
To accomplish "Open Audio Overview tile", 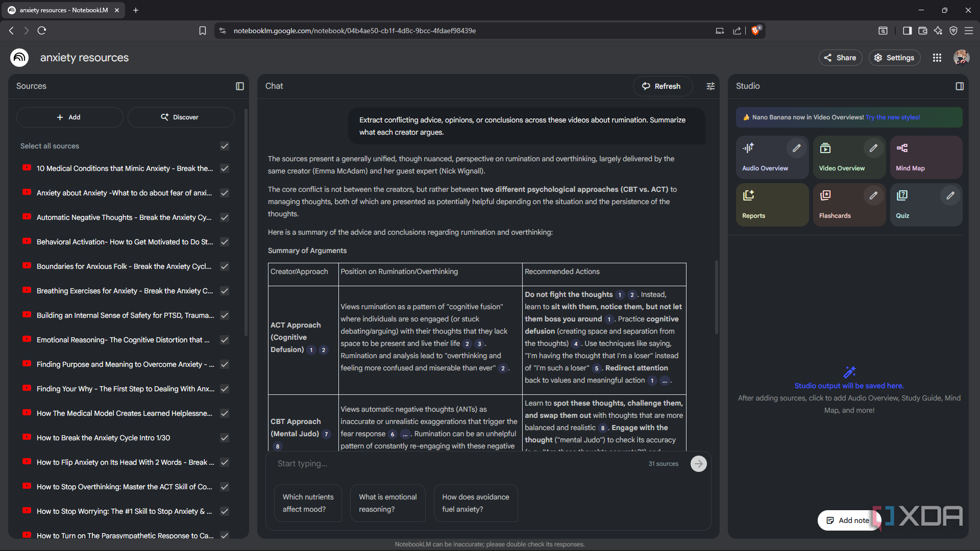I will [x=772, y=157].
